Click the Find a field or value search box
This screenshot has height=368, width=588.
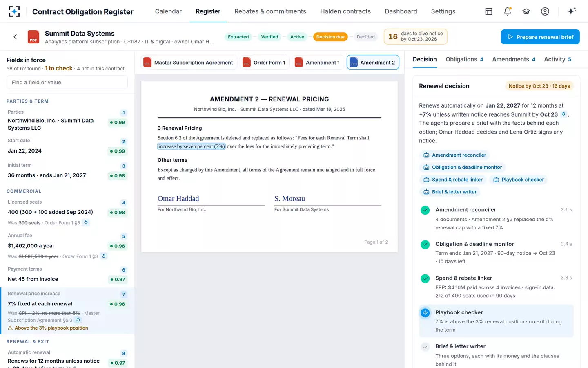(67, 82)
